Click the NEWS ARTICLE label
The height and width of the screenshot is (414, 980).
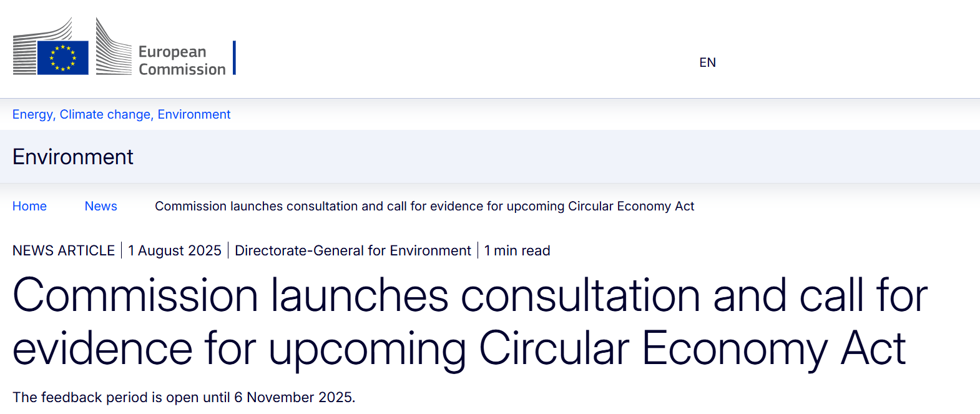(x=64, y=250)
